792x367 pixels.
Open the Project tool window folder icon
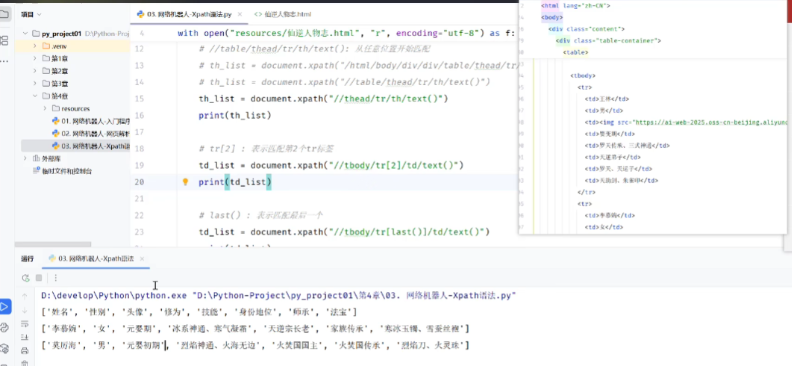(x=4, y=15)
